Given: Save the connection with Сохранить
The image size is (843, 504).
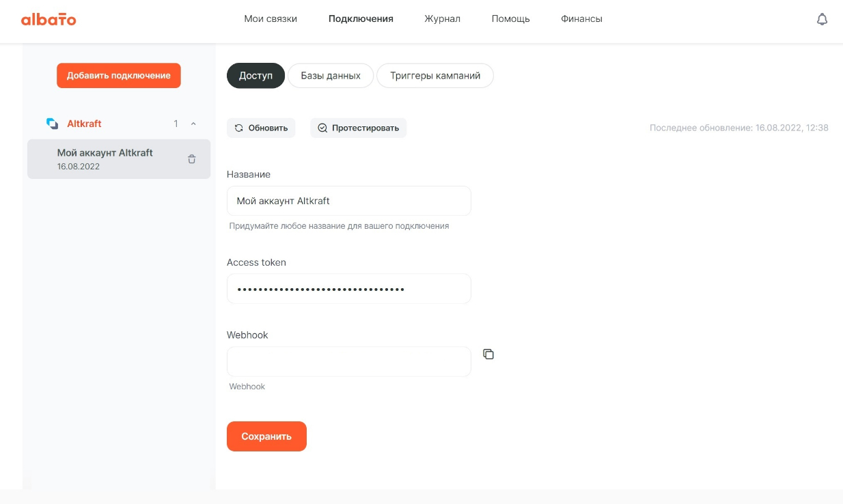Looking at the screenshot, I should (266, 436).
